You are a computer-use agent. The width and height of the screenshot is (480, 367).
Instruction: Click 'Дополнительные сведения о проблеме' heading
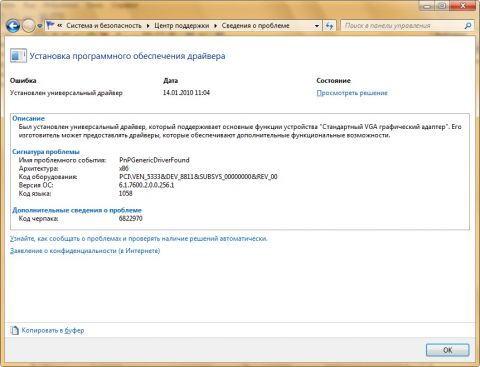[x=77, y=210]
